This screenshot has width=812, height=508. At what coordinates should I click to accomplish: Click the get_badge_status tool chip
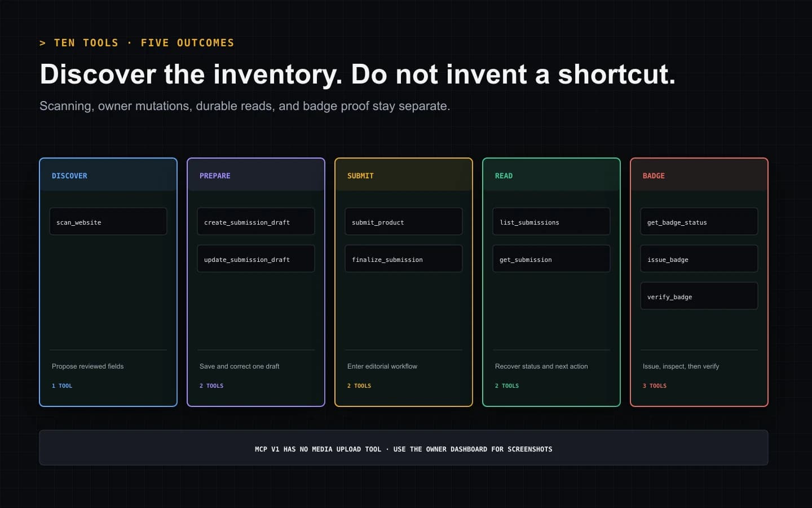(699, 221)
